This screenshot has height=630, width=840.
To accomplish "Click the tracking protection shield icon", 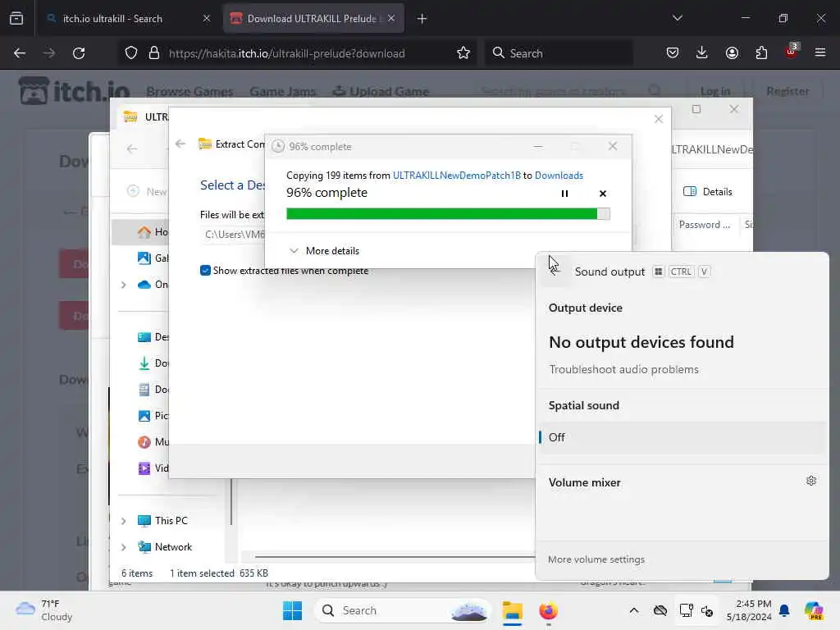I will [131, 53].
